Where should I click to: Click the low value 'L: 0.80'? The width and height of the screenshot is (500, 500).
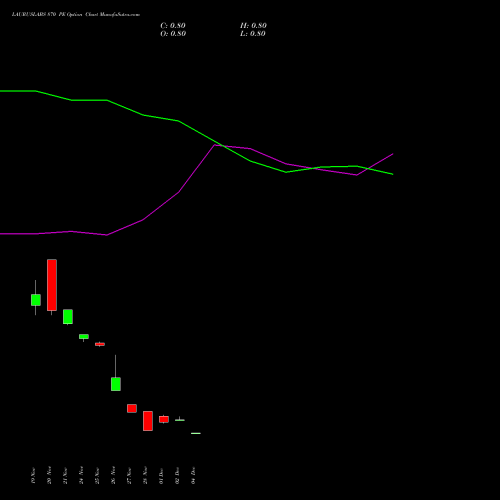(x=253, y=34)
